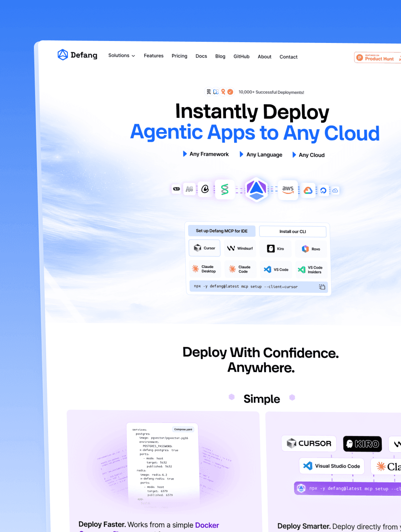Viewport: 401px width, 532px height.
Task: Copy the npx setup command
Action: pos(322,287)
